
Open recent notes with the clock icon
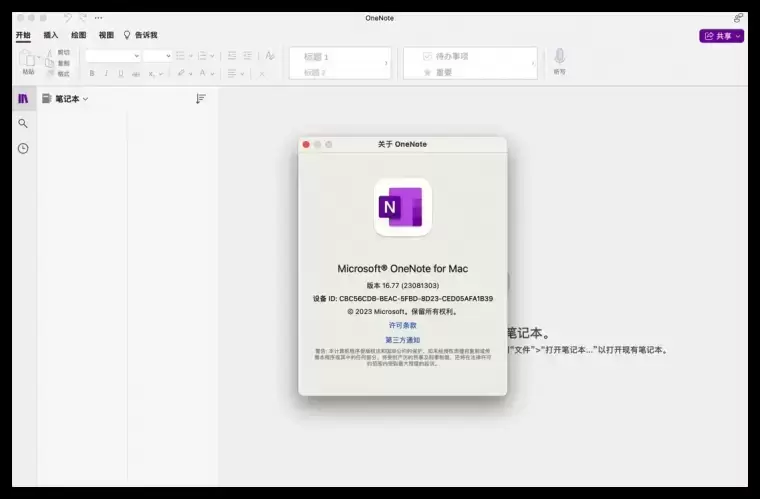(23, 148)
